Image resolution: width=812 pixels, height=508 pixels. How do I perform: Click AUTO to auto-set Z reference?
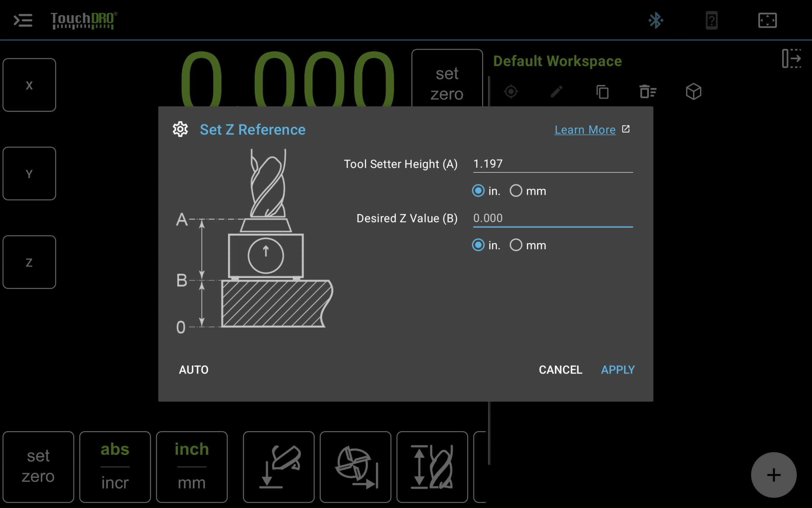pyautogui.click(x=193, y=369)
